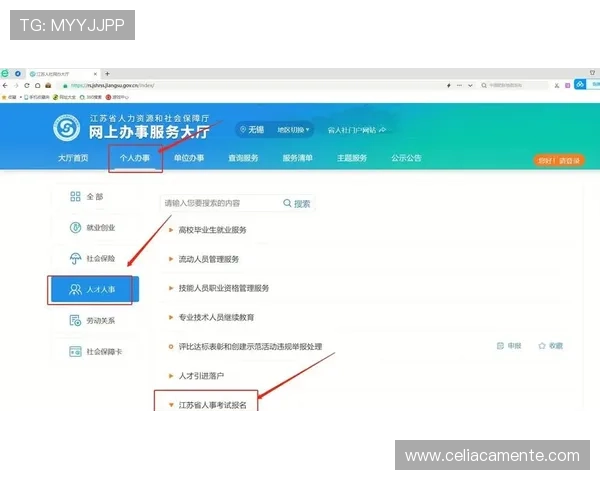Screen dimensions: 600x480
Task: Click the 申报 apply link
Action: (x=509, y=346)
